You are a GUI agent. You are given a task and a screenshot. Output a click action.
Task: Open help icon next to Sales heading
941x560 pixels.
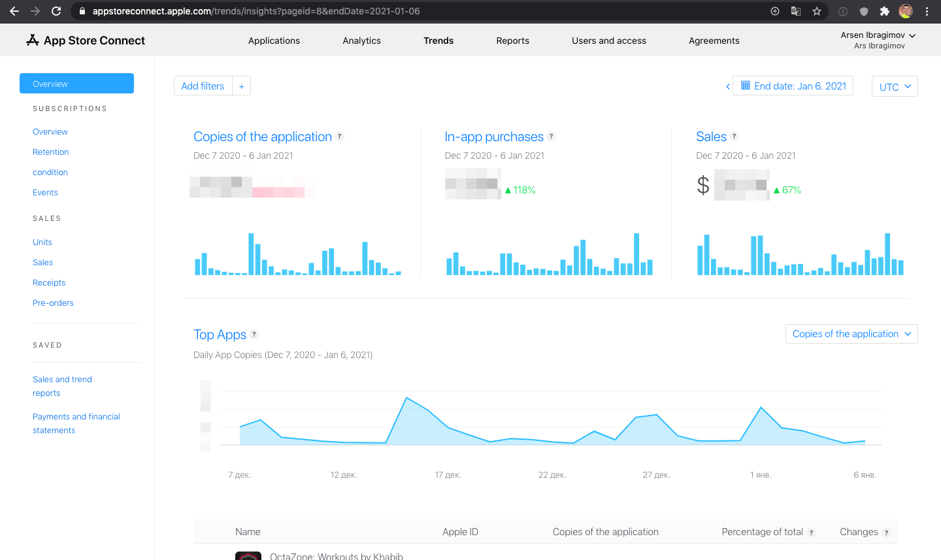click(x=735, y=137)
